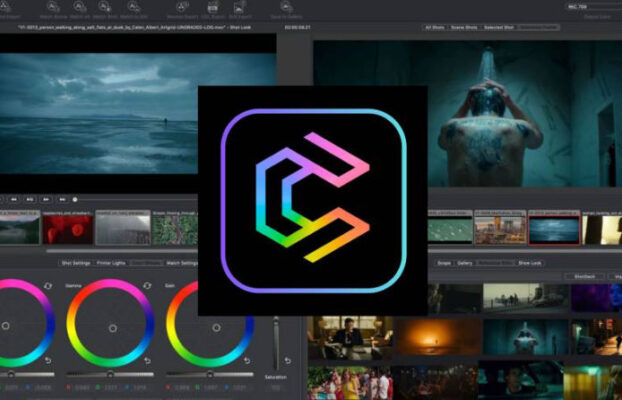622x400 pixels.
Task: Click the shower scene reference viewer image
Action: pyautogui.click(x=467, y=113)
